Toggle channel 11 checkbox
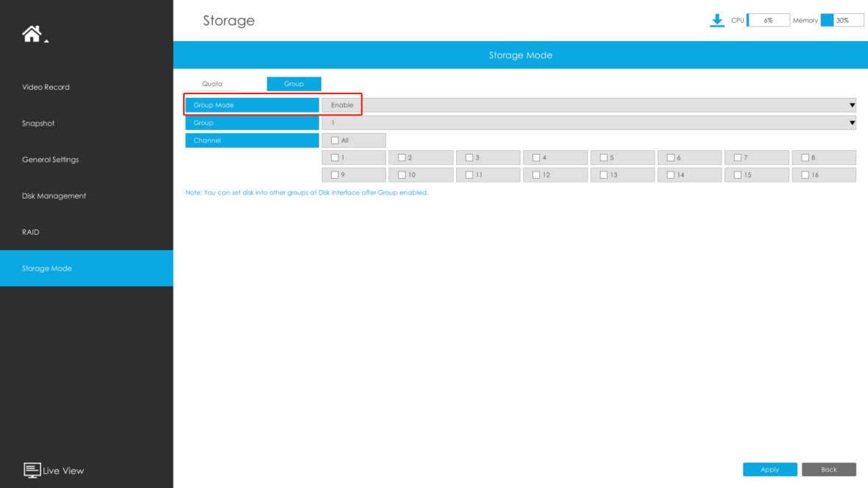 (469, 175)
